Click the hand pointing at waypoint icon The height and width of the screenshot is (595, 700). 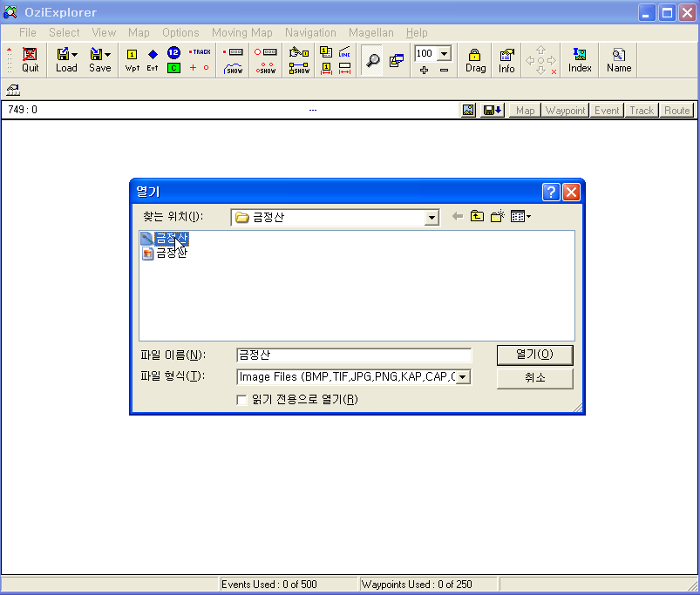[299, 52]
